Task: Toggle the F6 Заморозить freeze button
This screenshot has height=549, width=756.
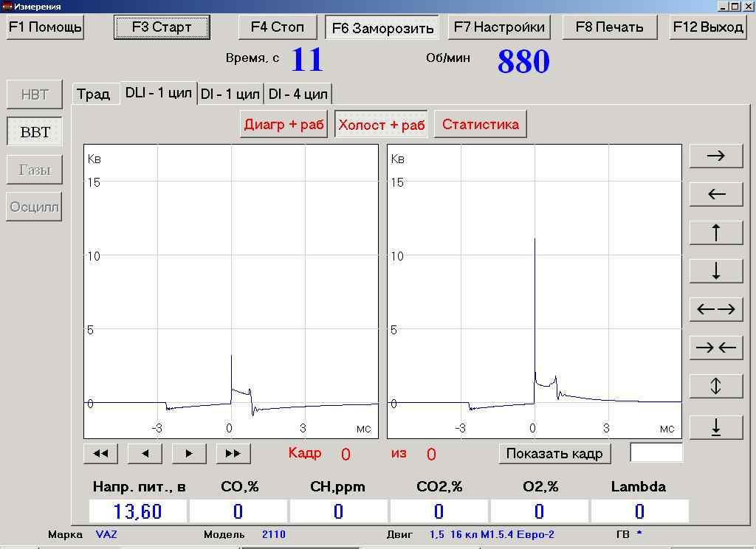Action: [x=382, y=27]
